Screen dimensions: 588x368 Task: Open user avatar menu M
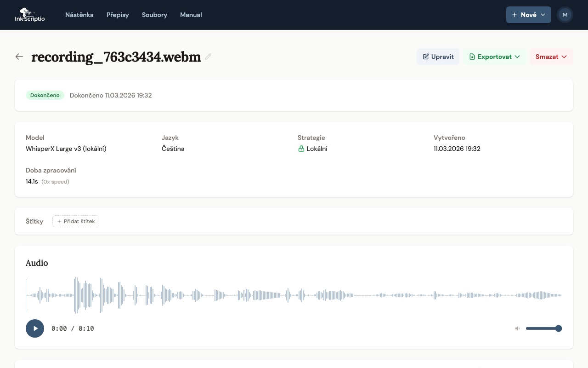pyautogui.click(x=565, y=15)
